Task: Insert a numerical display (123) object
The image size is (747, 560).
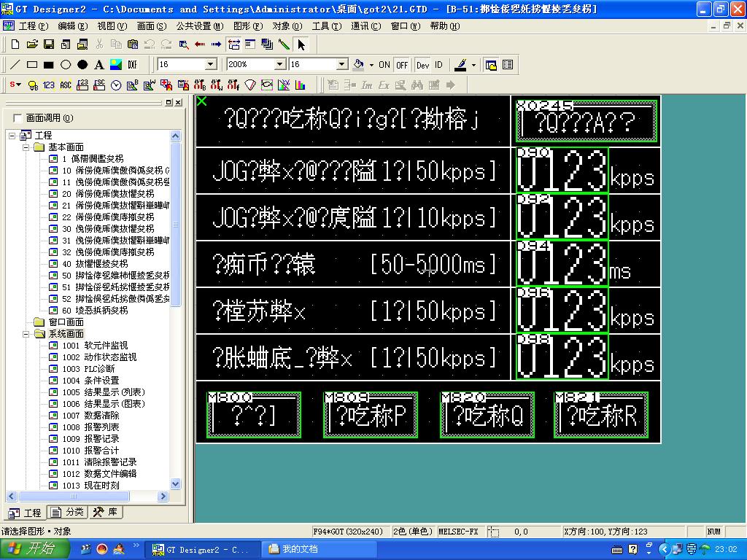Action: (49, 85)
